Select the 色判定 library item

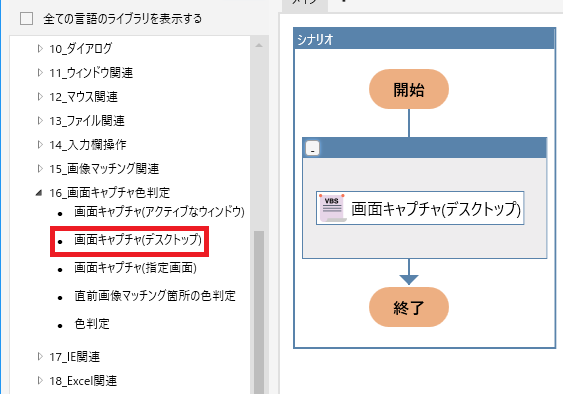pos(92,324)
